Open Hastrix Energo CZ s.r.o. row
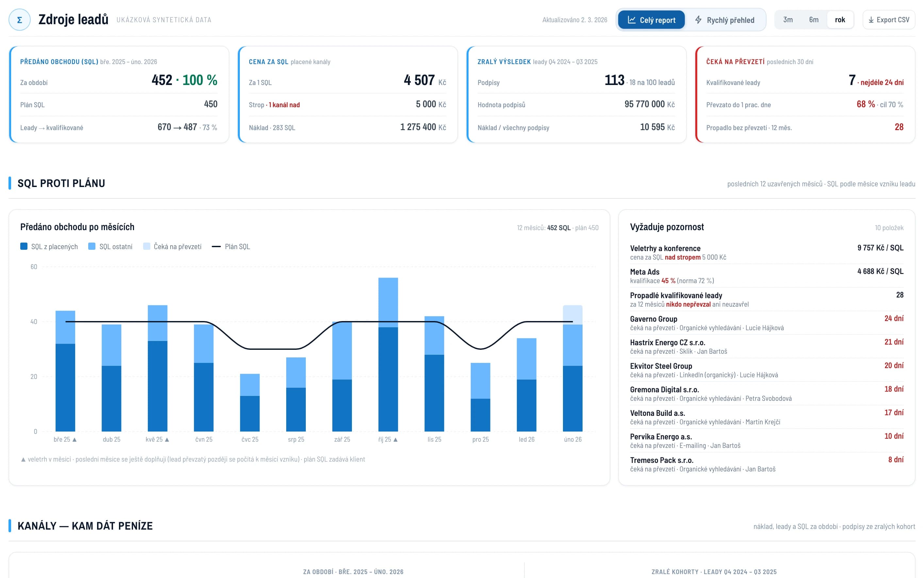 (766, 346)
